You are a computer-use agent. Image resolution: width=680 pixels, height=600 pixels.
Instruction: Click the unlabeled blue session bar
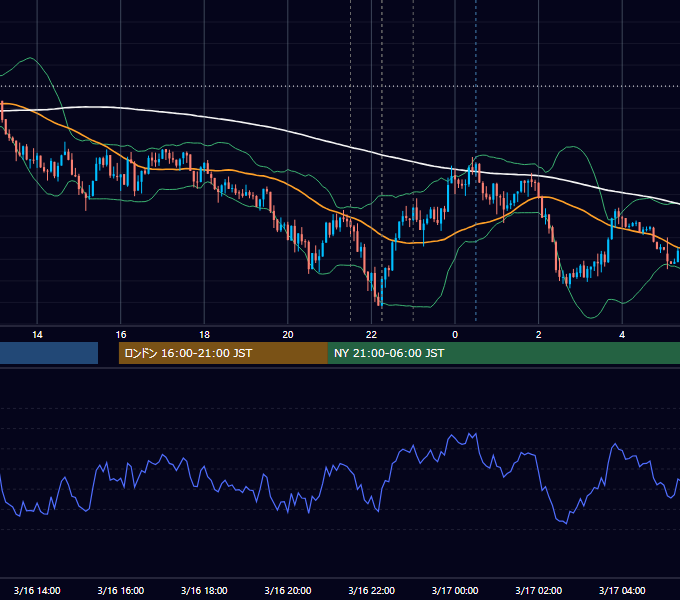(x=49, y=353)
